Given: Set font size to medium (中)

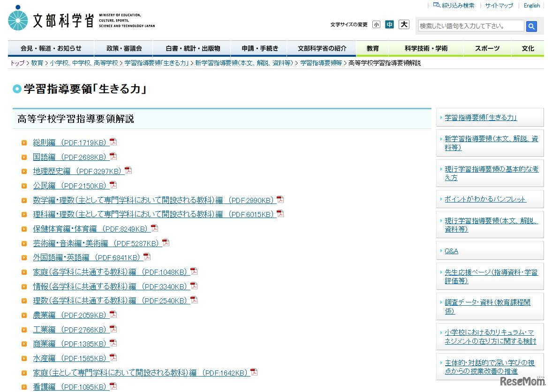Looking at the screenshot, I should point(389,25).
